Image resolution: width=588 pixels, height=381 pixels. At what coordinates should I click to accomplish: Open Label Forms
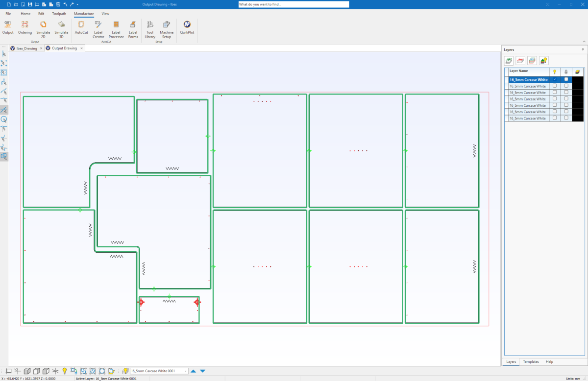tap(133, 28)
